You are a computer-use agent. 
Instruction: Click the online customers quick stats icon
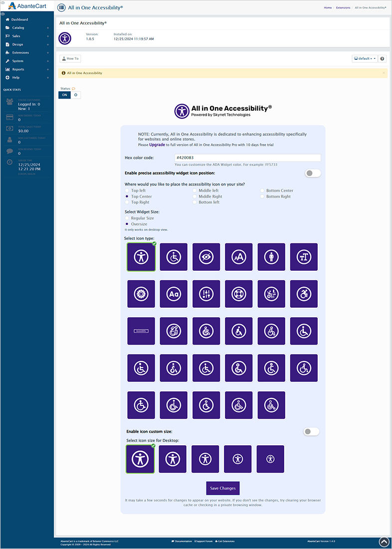pyautogui.click(x=10, y=102)
